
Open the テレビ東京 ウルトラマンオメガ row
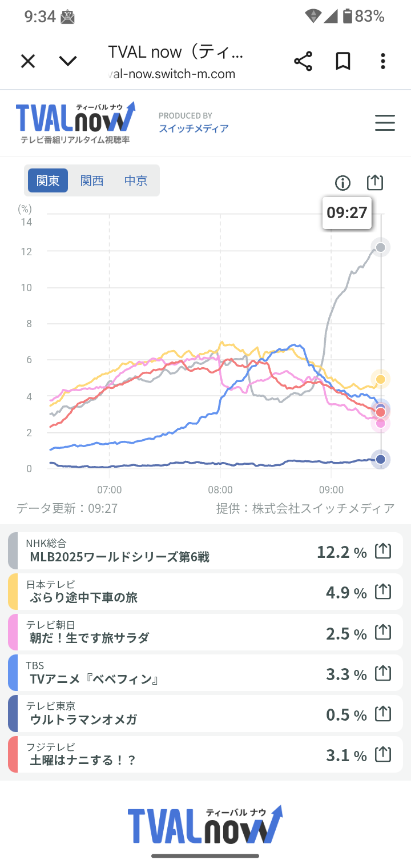(171, 714)
